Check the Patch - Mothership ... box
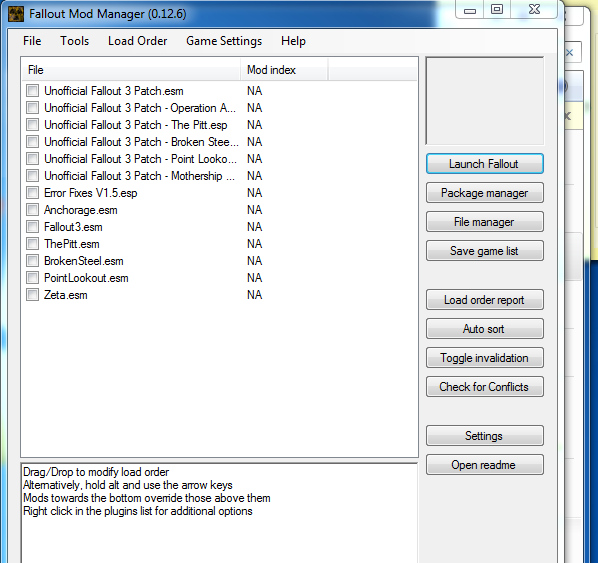The image size is (598, 563). 32,175
